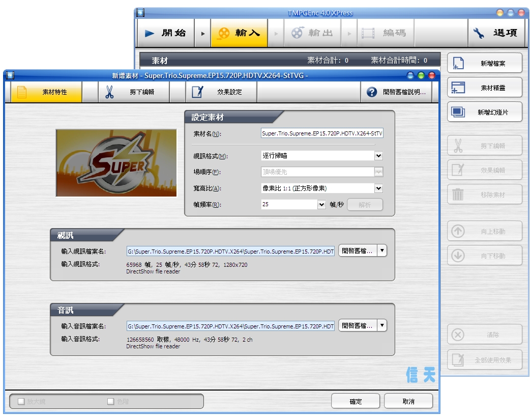The width and height of the screenshot is (532, 416).
Task: Click the 新增檔案 add file icon
Action: pos(458,63)
